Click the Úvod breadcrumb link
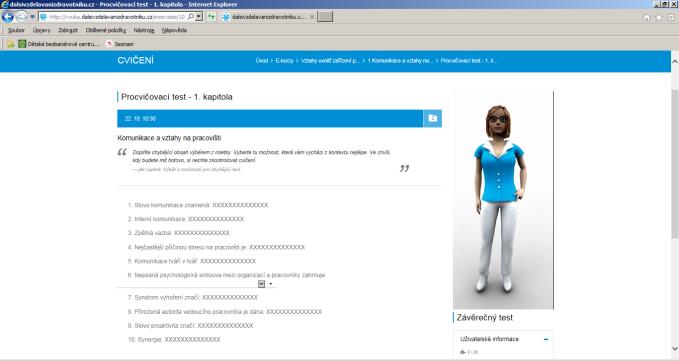Screen dimensions: 679x361 (x=262, y=61)
